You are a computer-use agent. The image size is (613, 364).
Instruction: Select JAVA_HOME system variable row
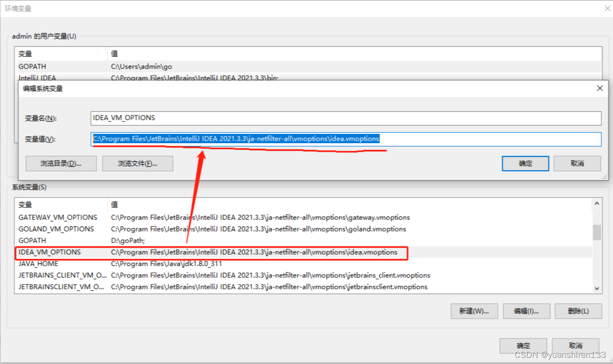pyautogui.click(x=304, y=264)
